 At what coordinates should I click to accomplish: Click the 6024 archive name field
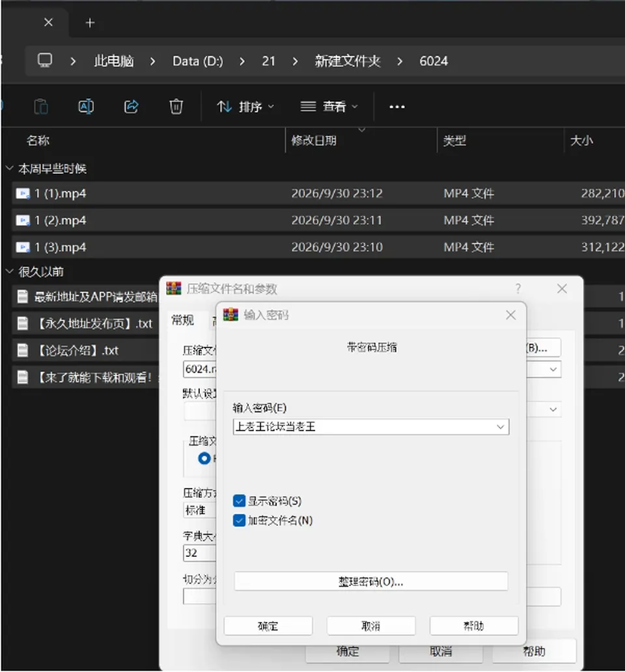tap(200, 369)
